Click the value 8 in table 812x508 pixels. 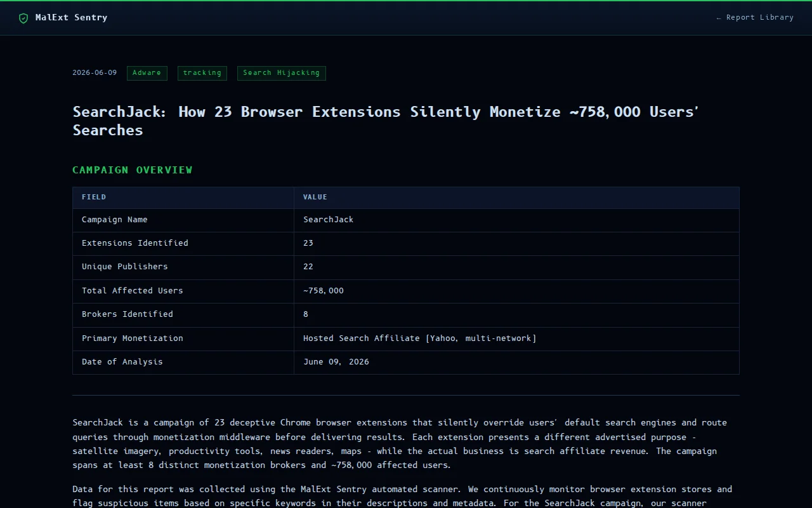[516, 314]
